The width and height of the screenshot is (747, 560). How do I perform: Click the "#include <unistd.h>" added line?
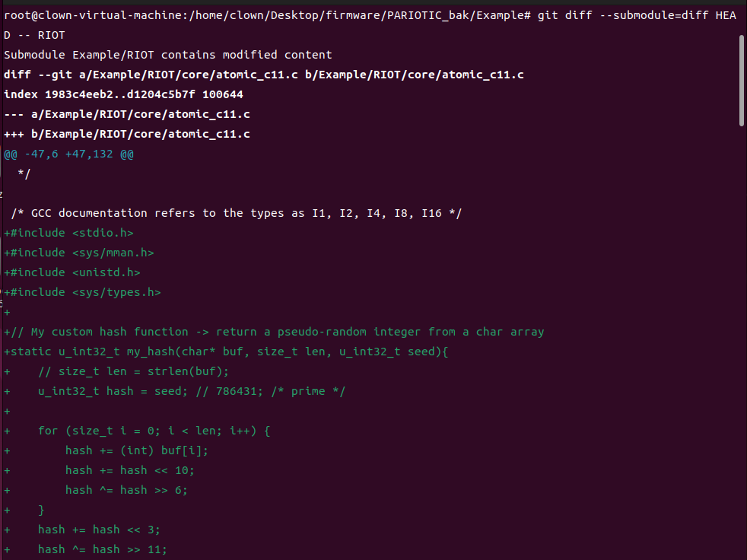pos(75,272)
